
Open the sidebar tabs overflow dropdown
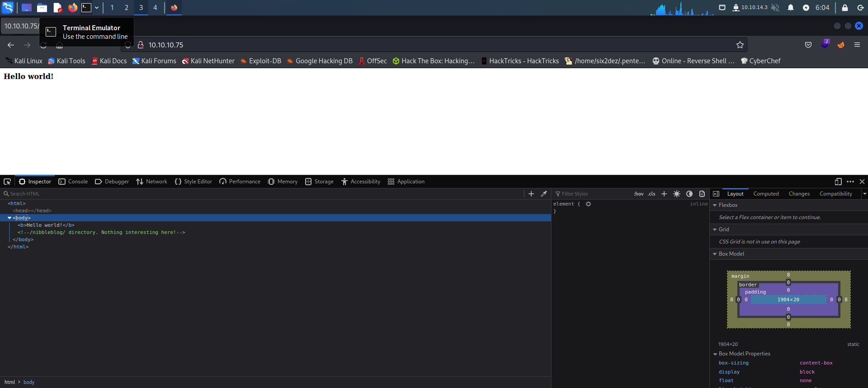click(x=864, y=194)
